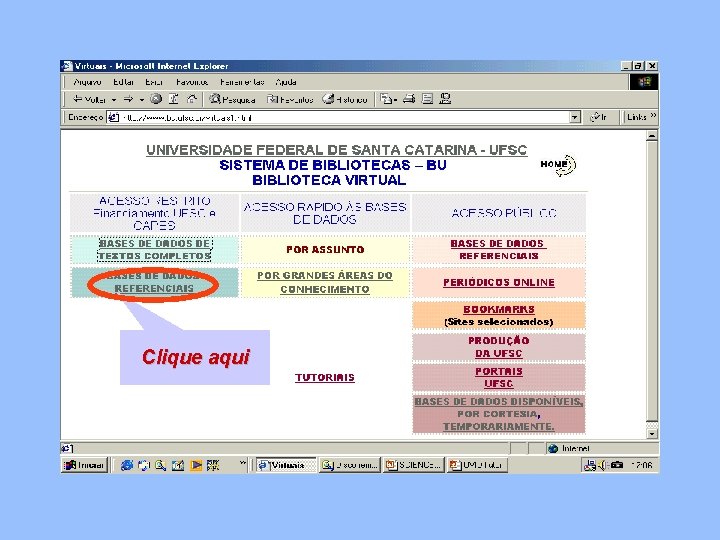Screen dimensions: 720x540
Task: Click the Mail toolbar icon
Action: pyautogui.click(x=388, y=99)
